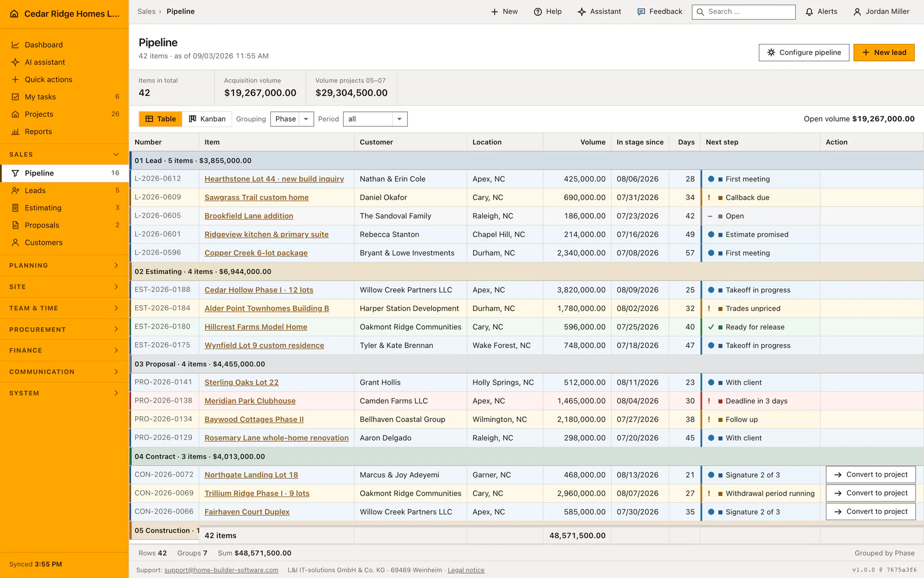This screenshot has height=578, width=924.
Task: Click status Deadline in 3 days
Action: [757, 401]
